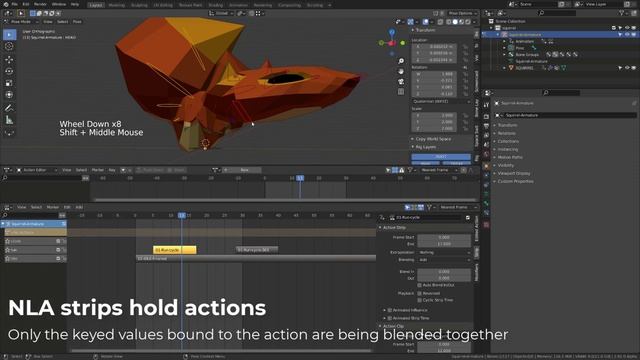640x360 pixels.
Task: Select the Move tool
Action: [x=9, y=60]
